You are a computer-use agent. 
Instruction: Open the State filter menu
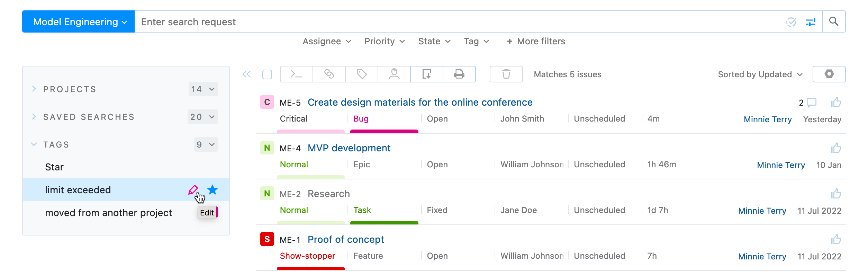click(x=434, y=42)
